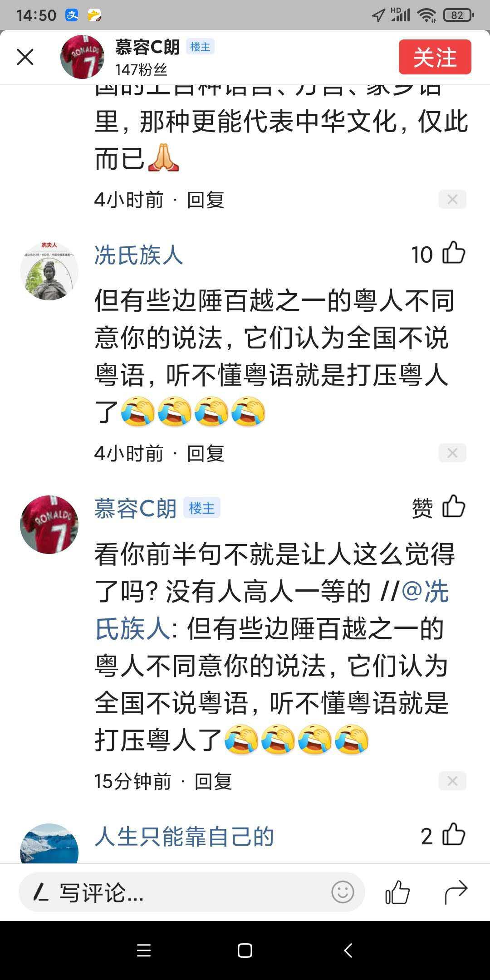The image size is (490, 980).
Task: Dismiss the 15分钟前 reply using gray X
Action: pos(452,781)
